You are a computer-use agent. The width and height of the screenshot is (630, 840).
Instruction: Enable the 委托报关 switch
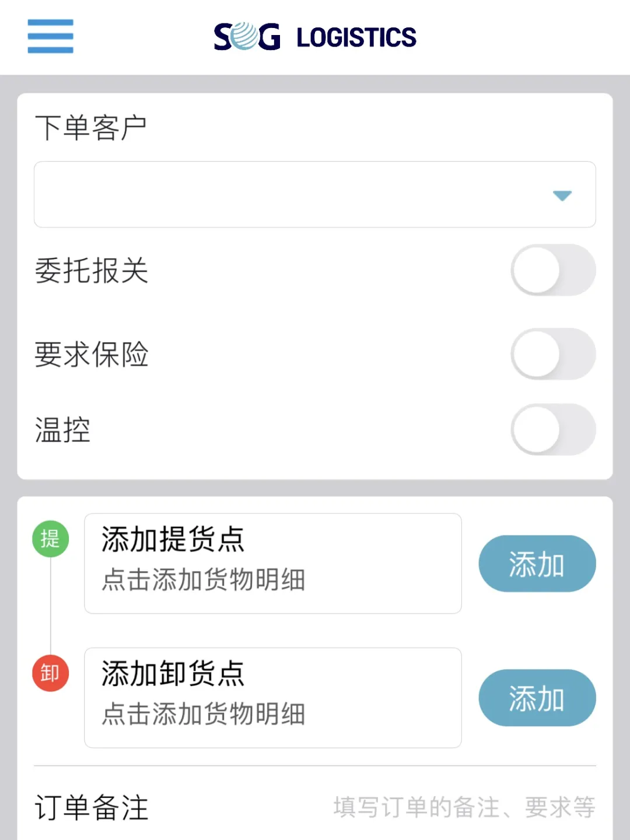tap(552, 270)
